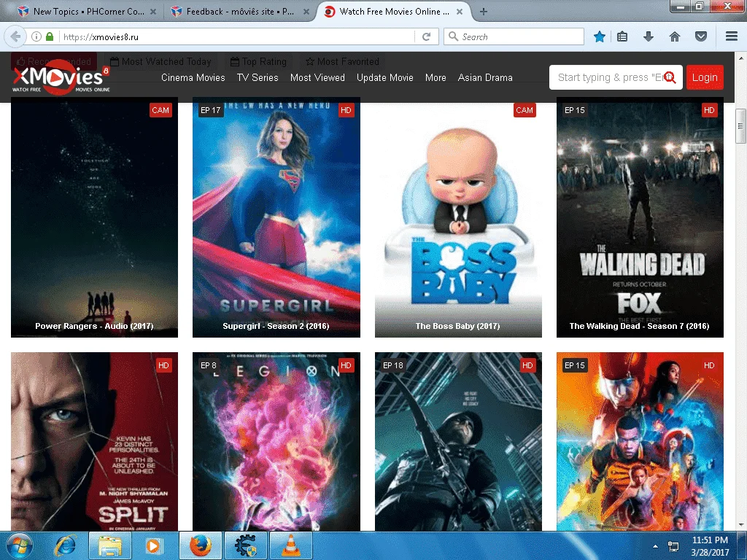Reload the page with the refresh icon
This screenshot has height=560, width=747.
426,36
